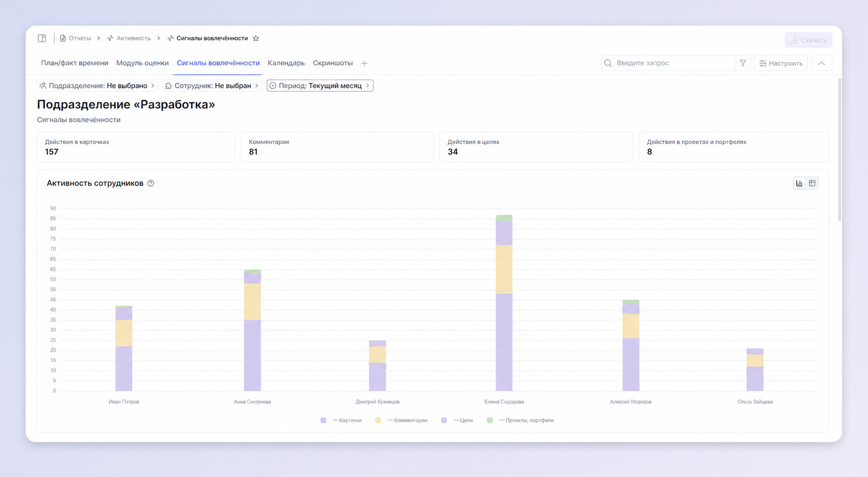Screen dimensions: 868x477
Task: Show help for Активность сотрудников
Action: click(x=151, y=183)
